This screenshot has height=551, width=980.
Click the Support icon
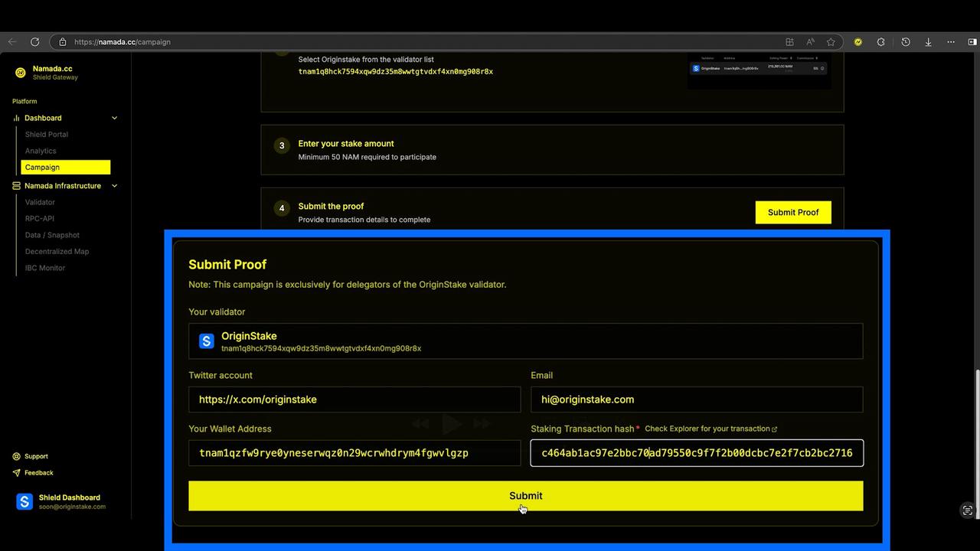[17, 456]
